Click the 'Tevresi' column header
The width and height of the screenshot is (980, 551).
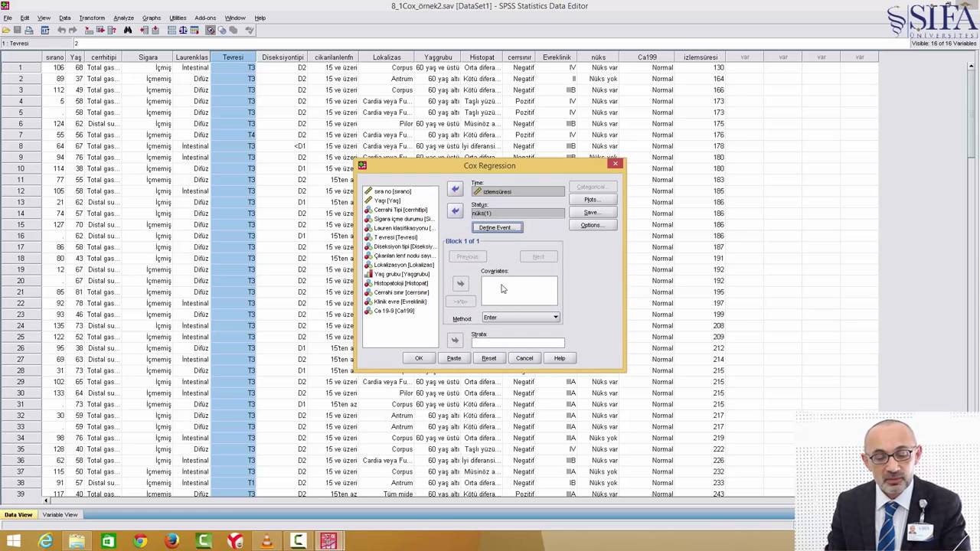coord(233,57)
